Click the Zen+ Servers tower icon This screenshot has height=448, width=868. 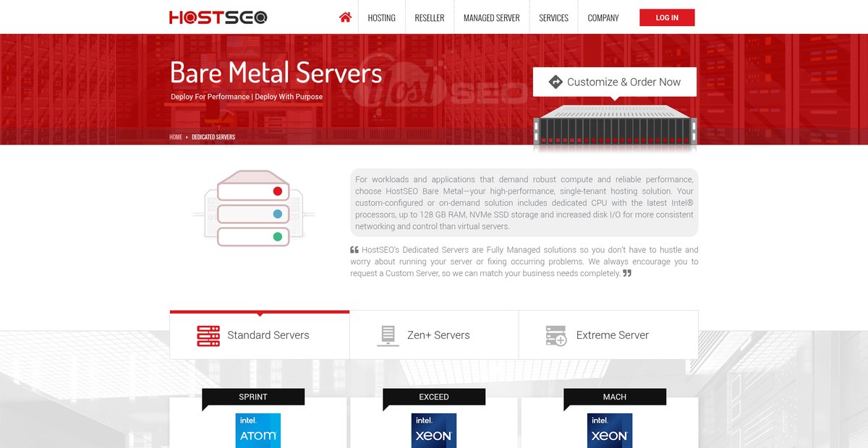[388, 335]
